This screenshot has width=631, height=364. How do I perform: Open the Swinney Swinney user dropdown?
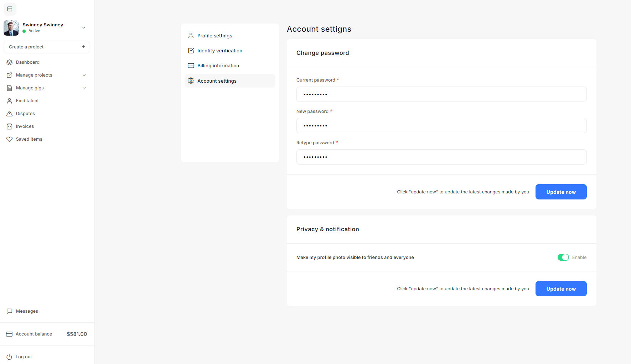pyautogui.click(x=84, y=28)
